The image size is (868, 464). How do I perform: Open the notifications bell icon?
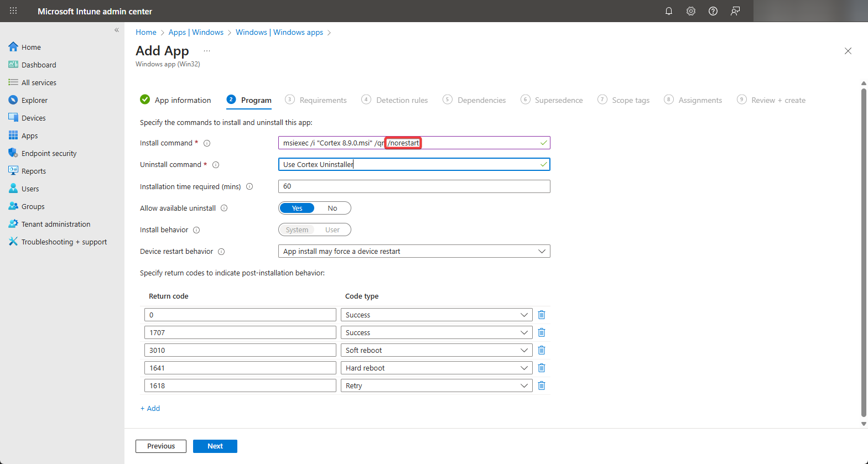click(669, 11)
